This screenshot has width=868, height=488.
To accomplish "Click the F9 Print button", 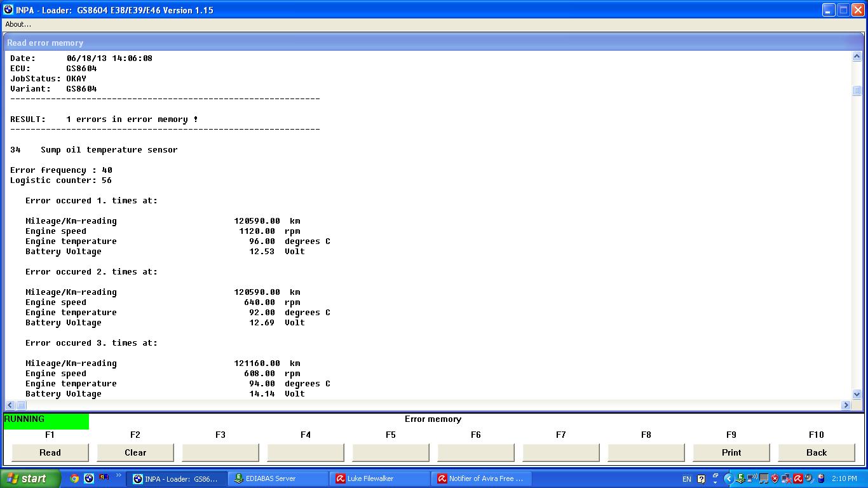I will pyautogui.click(x=731, y=452).
